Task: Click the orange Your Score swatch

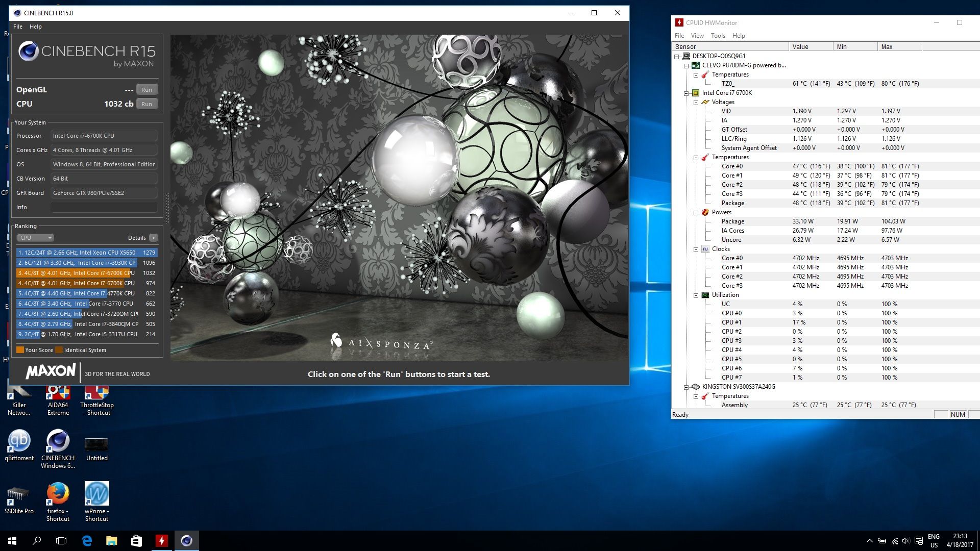Action: 20,350
